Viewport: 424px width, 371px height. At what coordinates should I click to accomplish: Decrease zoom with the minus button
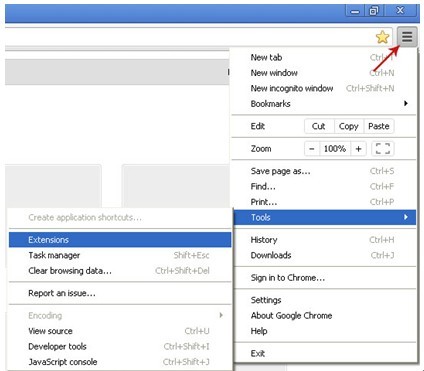pos(312,149)
